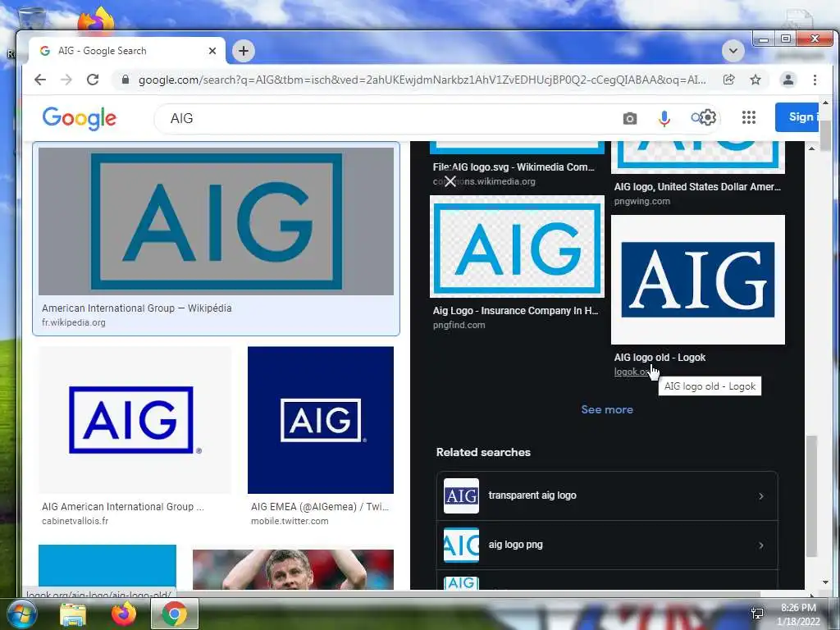Open the football manager photo thumbnail
The image size is (840, 630).
(x=293, y=569)
